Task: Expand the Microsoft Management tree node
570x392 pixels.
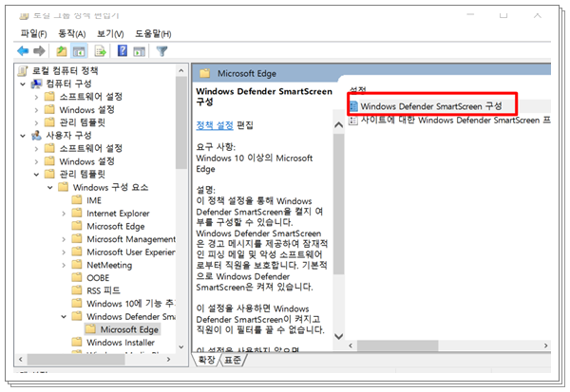Action: [x=64, y=239]
